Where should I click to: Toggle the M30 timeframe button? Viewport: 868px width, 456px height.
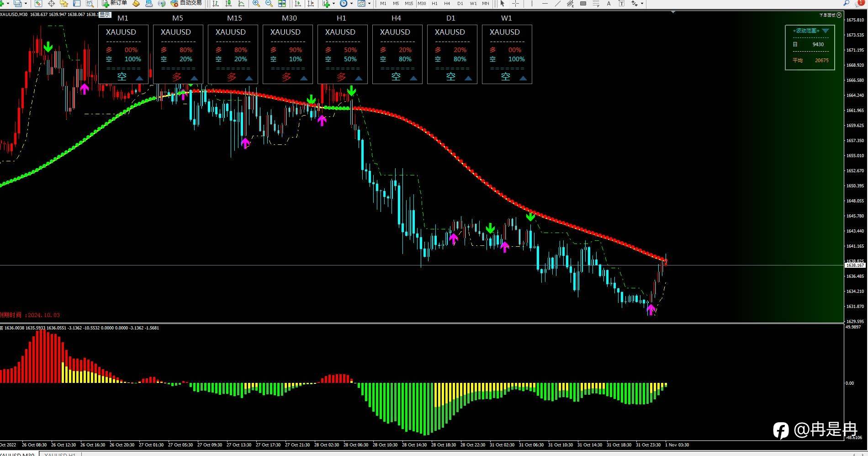421,3
